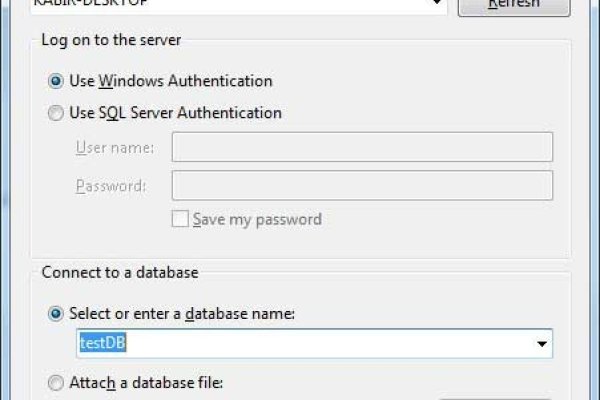The width and height of the screenshot is (600, 400).
Task: Choose the 'Select or enter a database name' radio circle
Action: 56,314
